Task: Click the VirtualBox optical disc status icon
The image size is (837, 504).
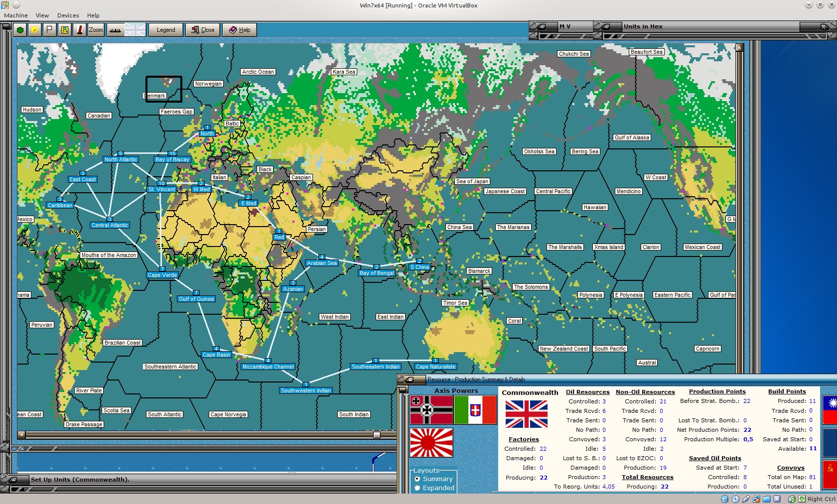Action: point(735,499)
